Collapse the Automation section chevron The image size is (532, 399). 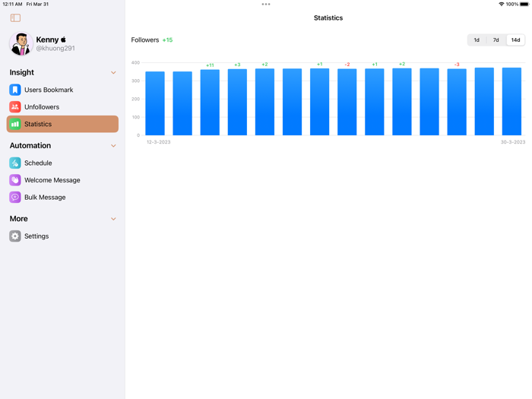[x=114, y=146]
